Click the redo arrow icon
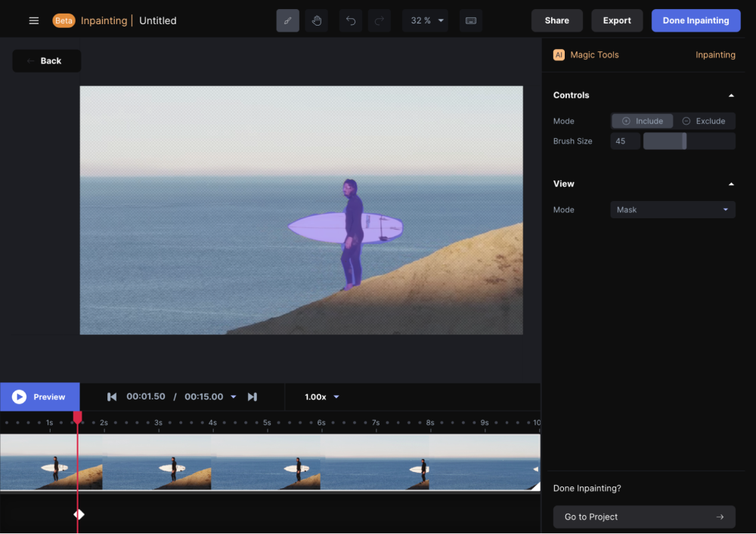Image resolution: width=756 pixels, height=534 pixels. click(x=380, y=20)
